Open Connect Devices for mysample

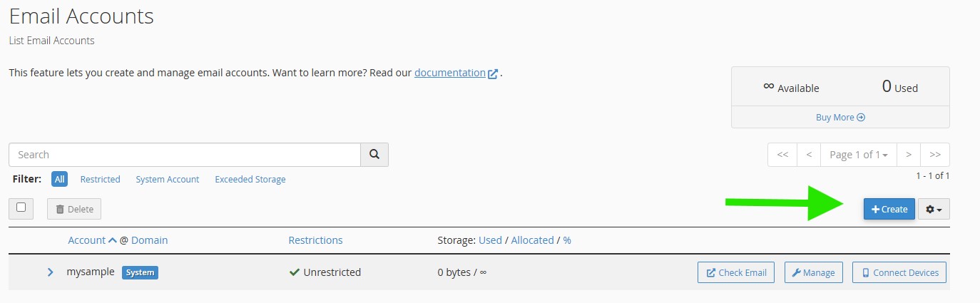899,272
